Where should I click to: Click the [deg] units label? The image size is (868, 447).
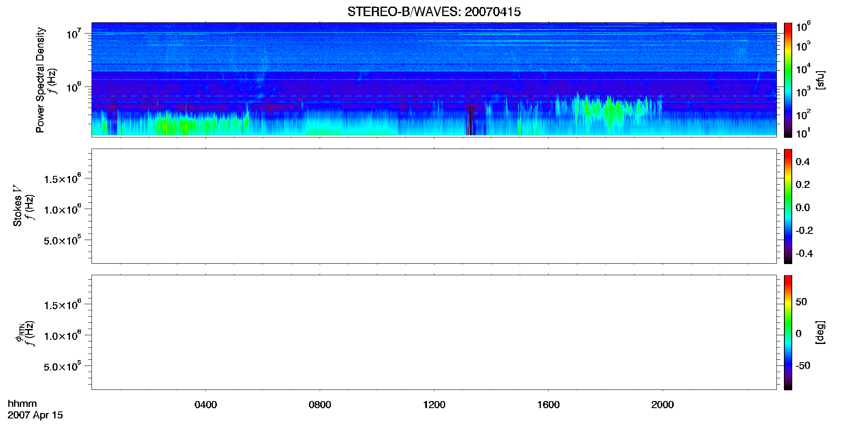[820, 332]
